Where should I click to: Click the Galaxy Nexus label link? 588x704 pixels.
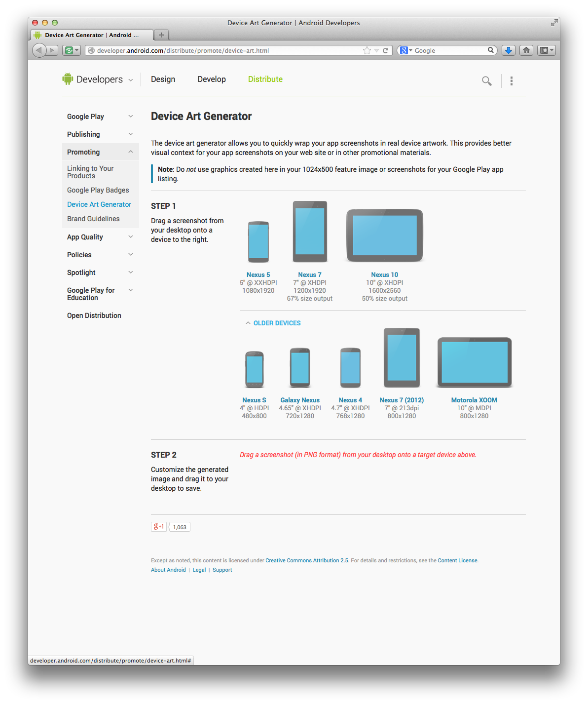[300, 400]
